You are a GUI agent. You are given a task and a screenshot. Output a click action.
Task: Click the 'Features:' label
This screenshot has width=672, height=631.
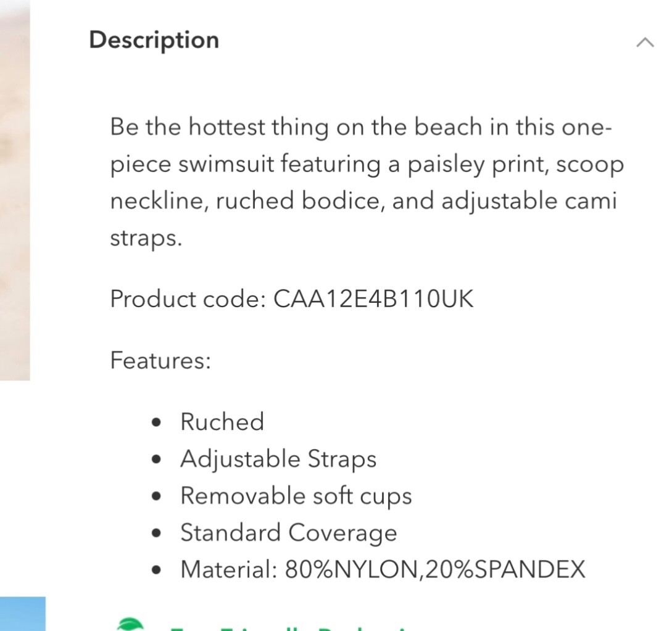[x=160, y=360]
